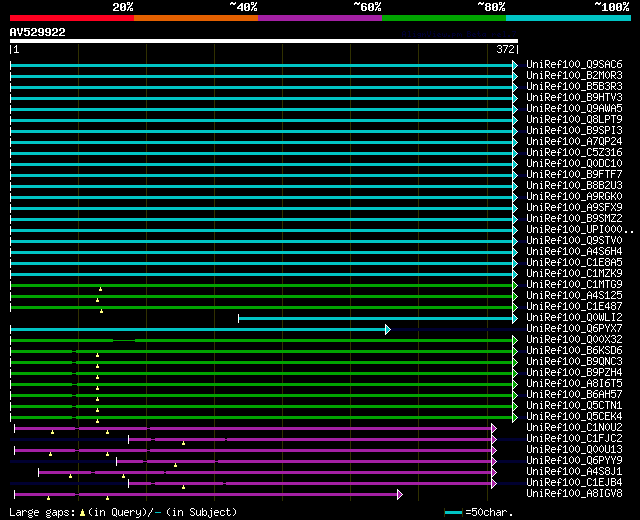Click the purple alignment bar for UniRef100_A4S8J1
The image size is (640, 520).
[265, 473]
